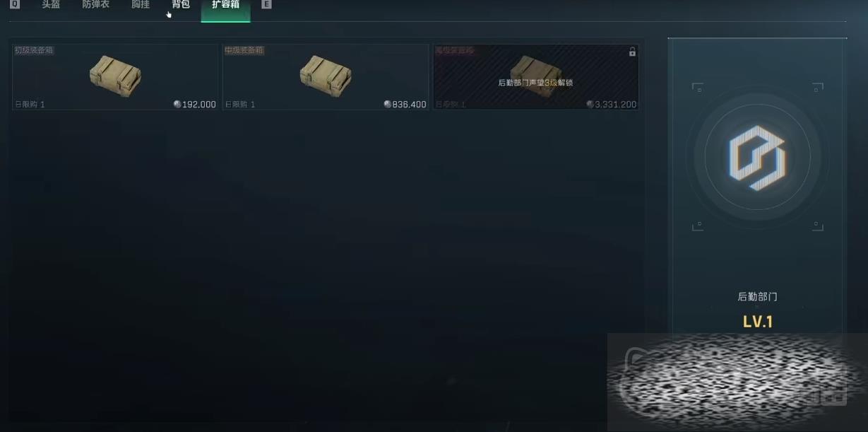Click the LV.1 department level text
This screenshot has width=868, height=432.
click(x=758, y=322)
